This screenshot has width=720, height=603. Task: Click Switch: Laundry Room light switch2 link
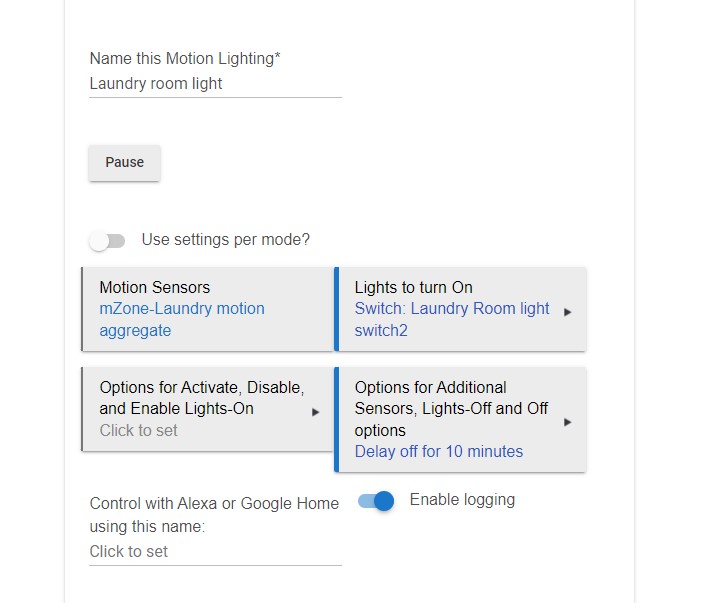point(452,319)
